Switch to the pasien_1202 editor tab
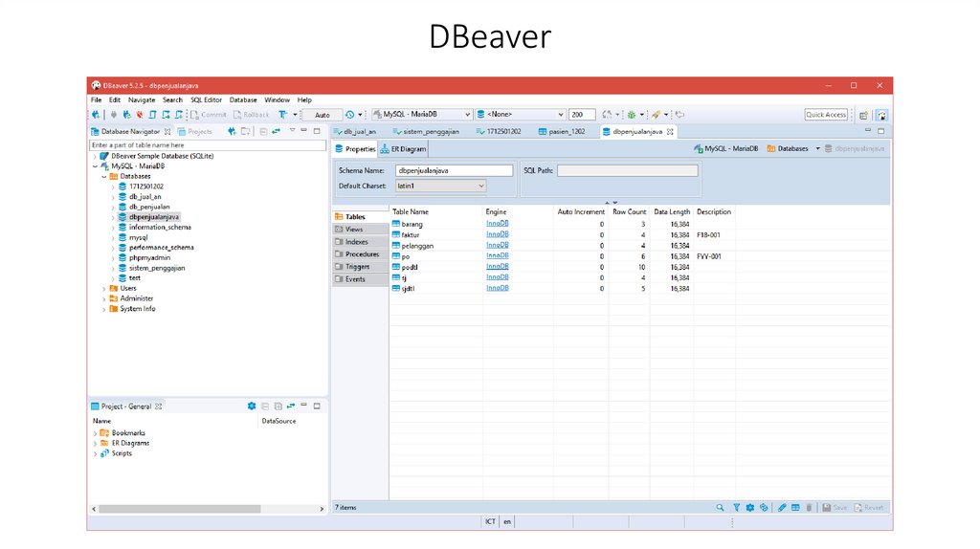The image size is (980, 549). tap(562, 132)
